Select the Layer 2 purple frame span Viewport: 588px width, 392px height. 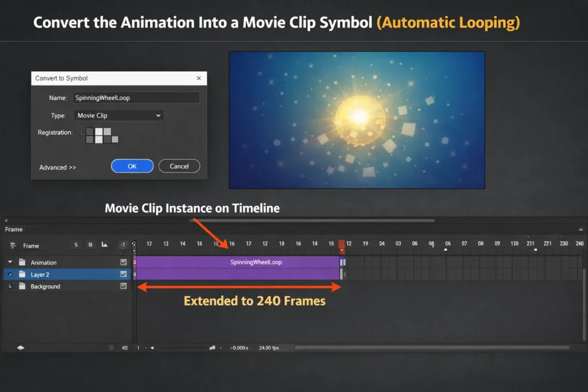238,274
